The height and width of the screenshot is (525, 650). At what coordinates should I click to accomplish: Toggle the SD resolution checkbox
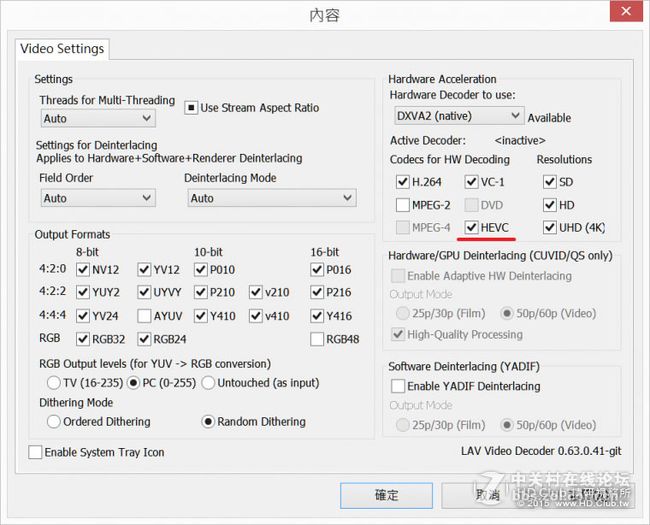point(550,182)
